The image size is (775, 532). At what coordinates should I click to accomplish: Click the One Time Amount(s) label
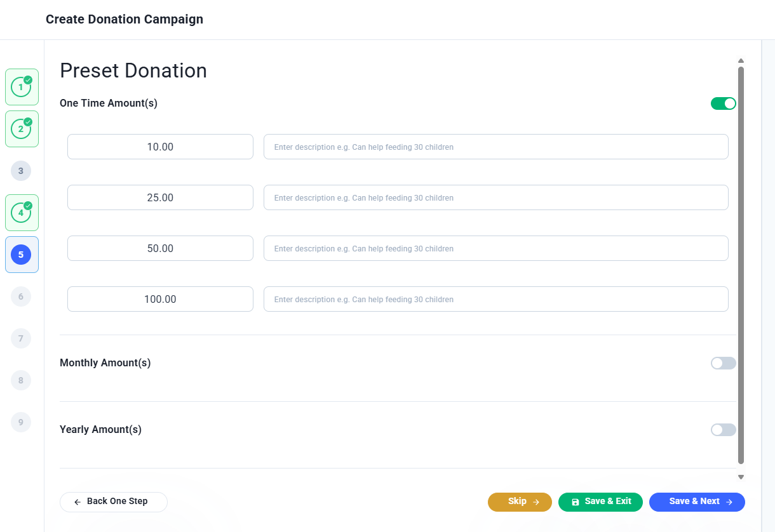click(109, 103)
